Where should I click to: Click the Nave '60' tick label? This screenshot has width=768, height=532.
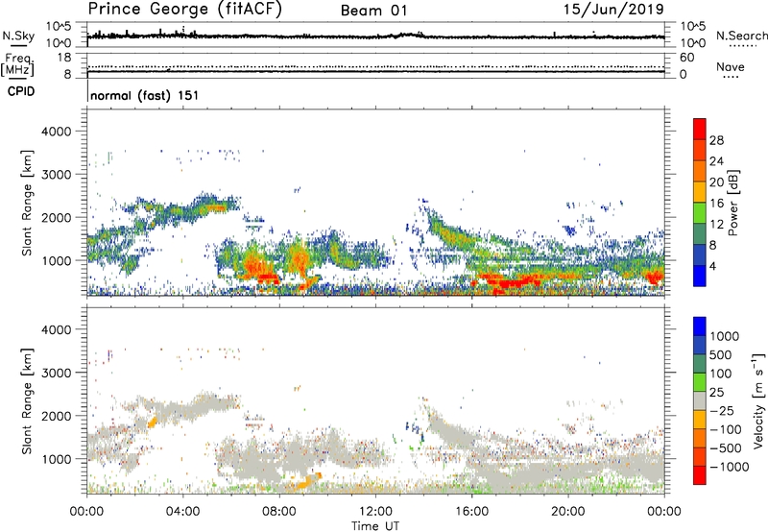687,58
